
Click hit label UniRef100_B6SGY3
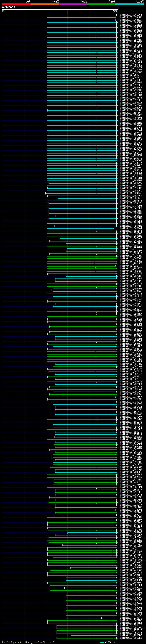tap(131, 284)
